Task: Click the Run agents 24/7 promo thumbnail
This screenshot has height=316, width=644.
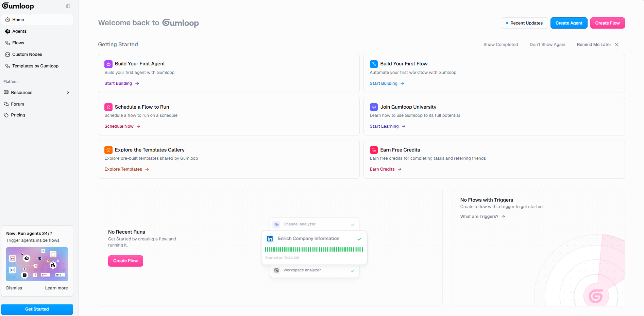Action: point(37,264)
